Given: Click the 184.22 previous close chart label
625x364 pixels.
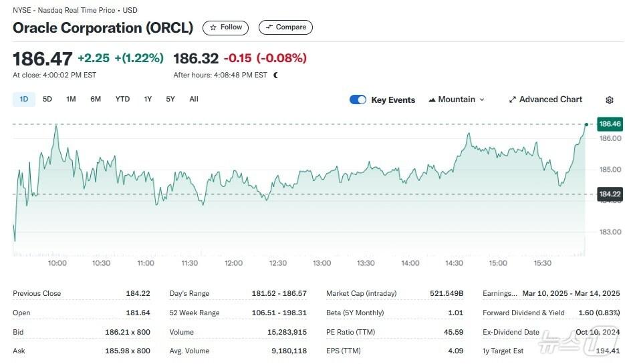Looking at the screenshot, I should click(x=610, y=194).
